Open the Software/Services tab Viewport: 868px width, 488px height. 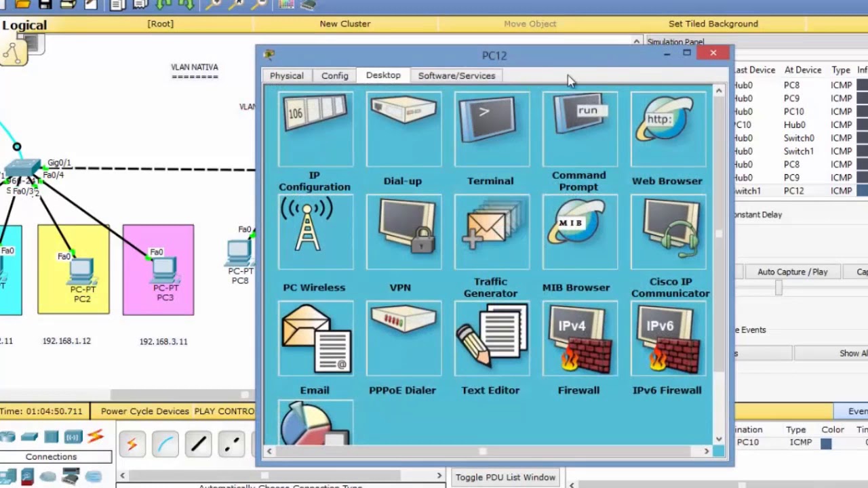pos(456,76)
